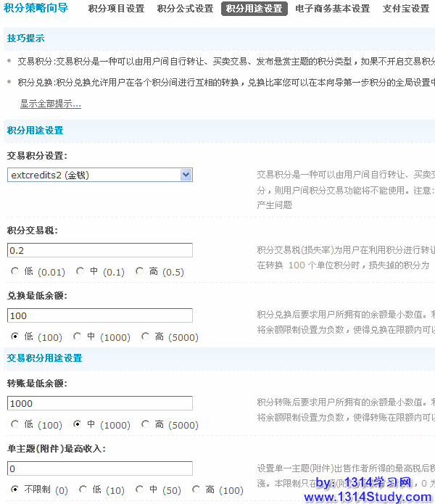Click 显示全部提示 link
The image size is (435, 504).
(x=50, y=104)
